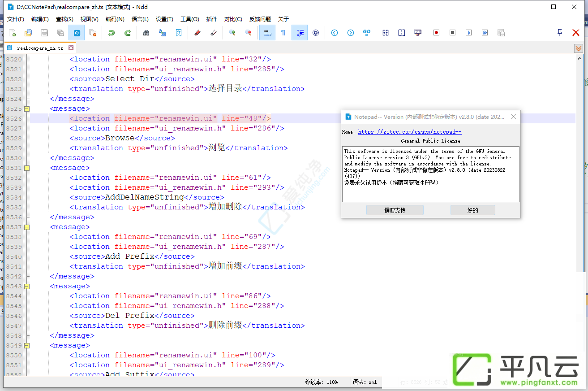Open the tab list double-chevron dropdown
Viewport: 588px width, 391px height.
(x=579, y=48)
